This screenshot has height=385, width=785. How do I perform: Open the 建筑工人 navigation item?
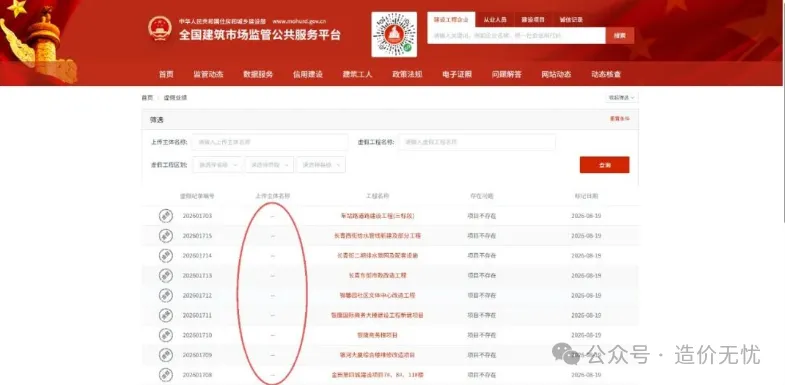[x=357, y=75]
